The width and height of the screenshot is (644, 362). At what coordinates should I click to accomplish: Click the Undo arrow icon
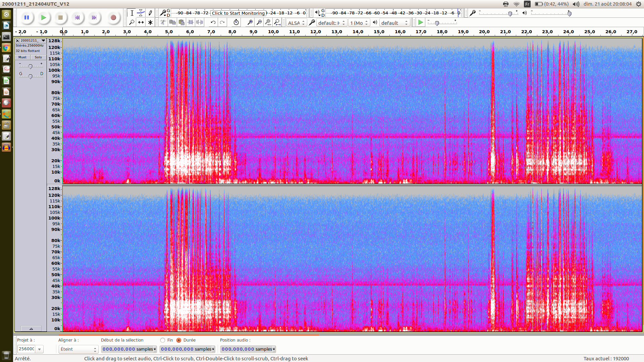(x=213, y=22)
